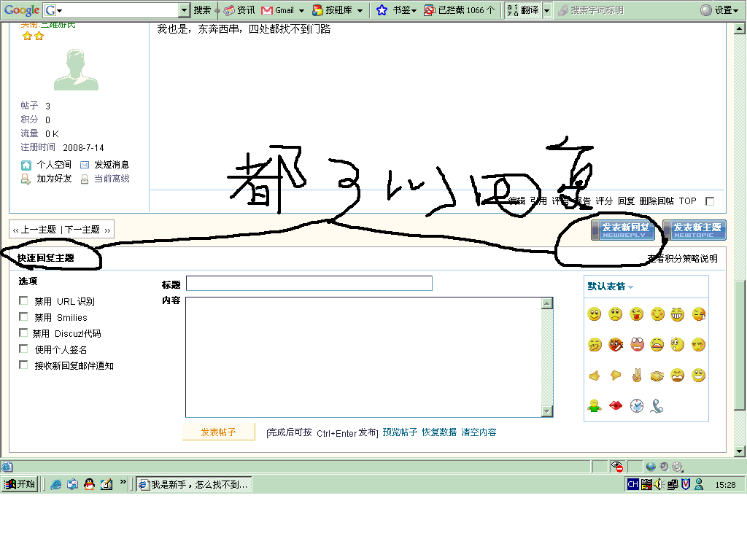Image resolution: width=747 pixels, height=560 pixels.
Task: Check the 使用个人签名 option
Action: (23, 349)
